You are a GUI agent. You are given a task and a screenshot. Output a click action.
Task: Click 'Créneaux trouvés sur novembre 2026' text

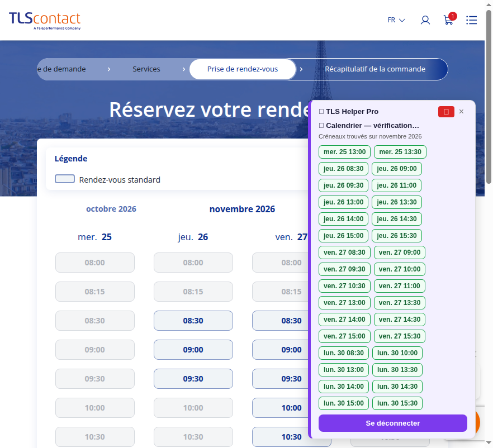[x=370, y=136]
